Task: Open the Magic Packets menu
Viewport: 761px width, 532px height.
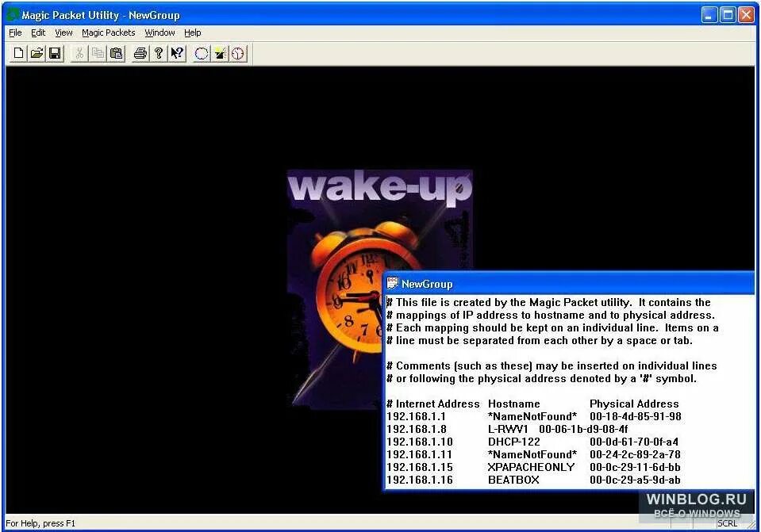Action: (x=108, y=33)
